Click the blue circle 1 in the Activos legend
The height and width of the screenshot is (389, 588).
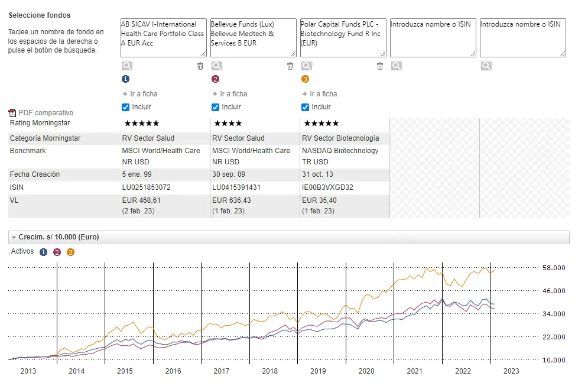(x=43, y=252)
